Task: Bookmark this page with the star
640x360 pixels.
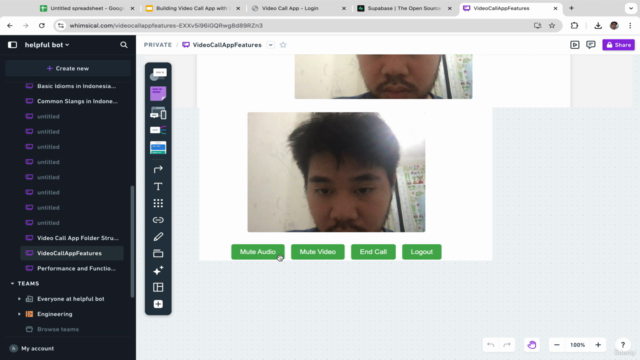Action: [x=552, y=25]
